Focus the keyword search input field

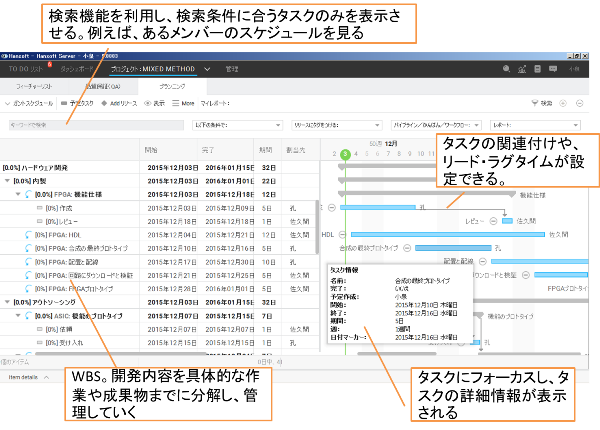click(x=96, y=125)
